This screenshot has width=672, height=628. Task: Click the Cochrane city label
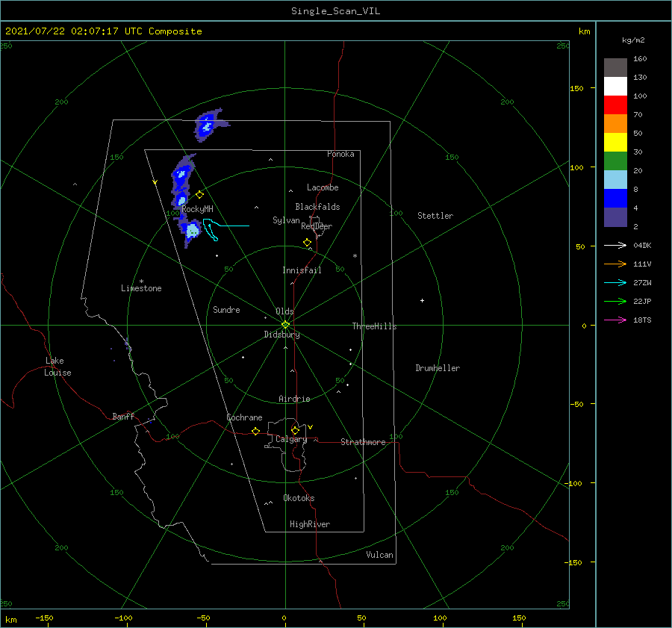point(244,417)
